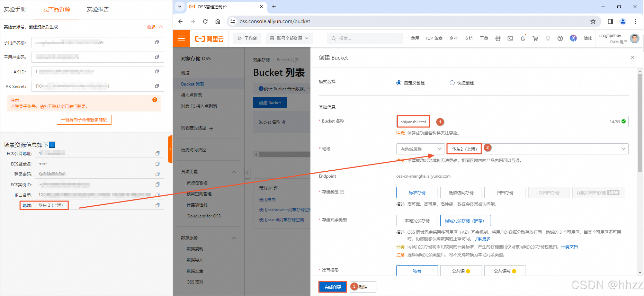Click 一键复制子账号登录链接 button
Viewport: 644px width, 296px height.
coord(84,120)
